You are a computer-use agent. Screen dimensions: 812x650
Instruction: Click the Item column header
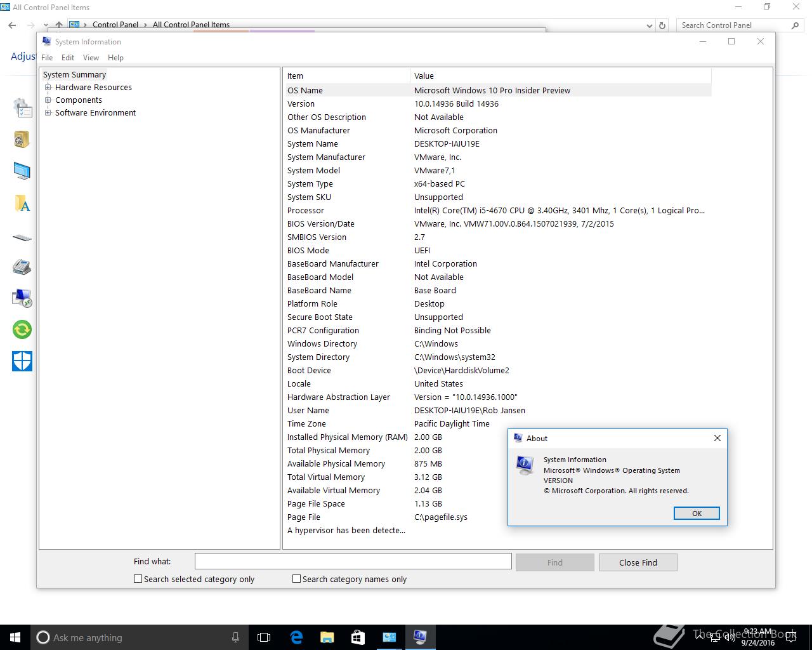(347, 76)
